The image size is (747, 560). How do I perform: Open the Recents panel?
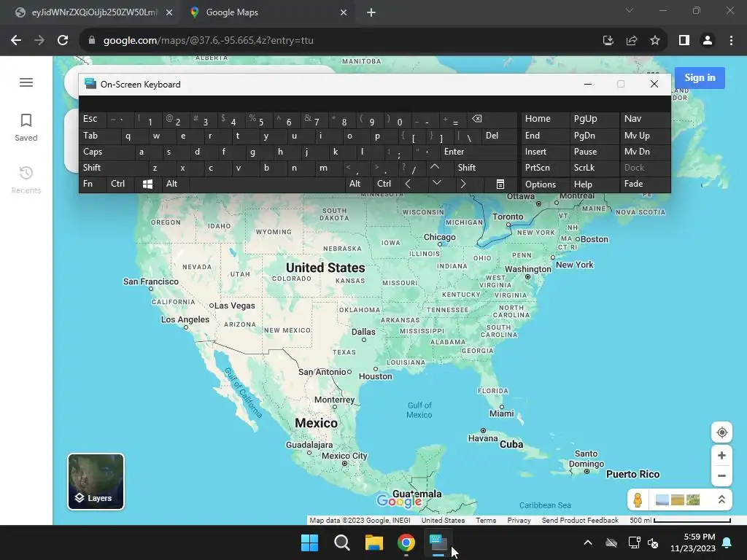tap(26, 179)
